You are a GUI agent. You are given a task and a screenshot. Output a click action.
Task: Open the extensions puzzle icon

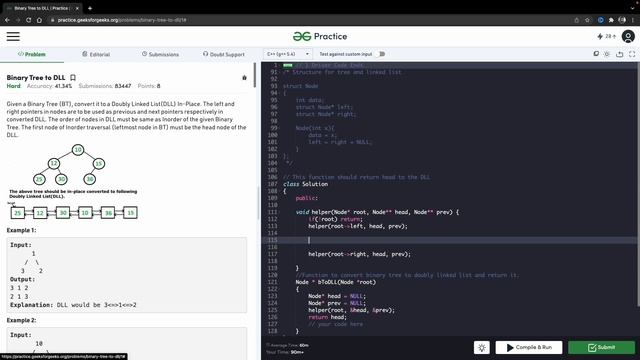point(611,20)
